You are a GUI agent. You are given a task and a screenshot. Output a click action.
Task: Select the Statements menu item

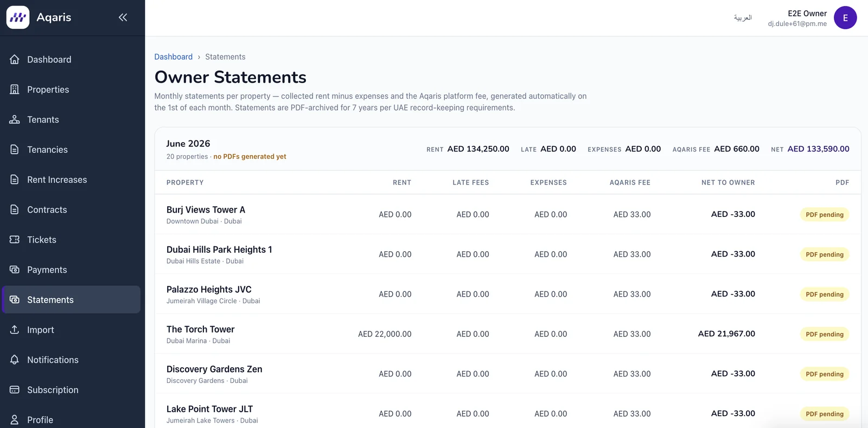[71, 299]
